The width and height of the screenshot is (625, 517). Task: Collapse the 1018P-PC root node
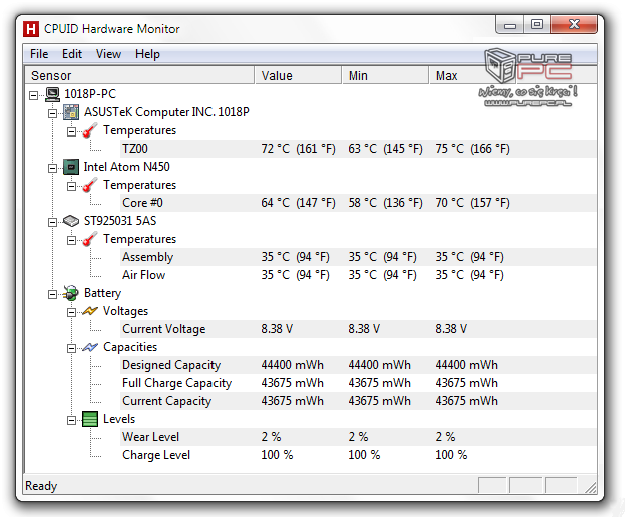pyautogui.click(x=33, y=95)
